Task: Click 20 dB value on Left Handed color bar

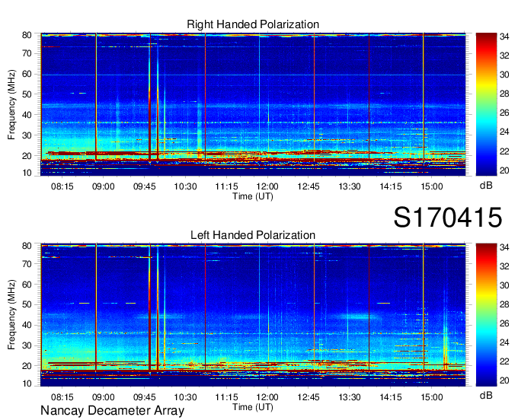Action: click(x=504, y=380)
